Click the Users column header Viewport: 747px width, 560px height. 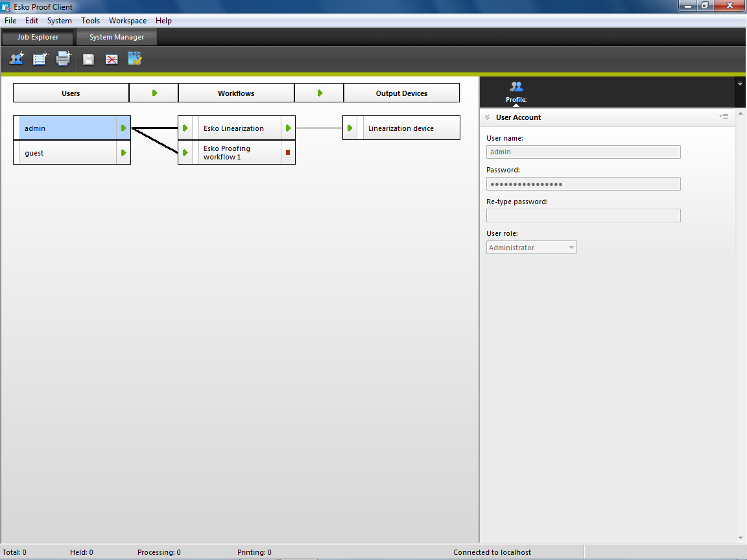(x=71, y=93)
